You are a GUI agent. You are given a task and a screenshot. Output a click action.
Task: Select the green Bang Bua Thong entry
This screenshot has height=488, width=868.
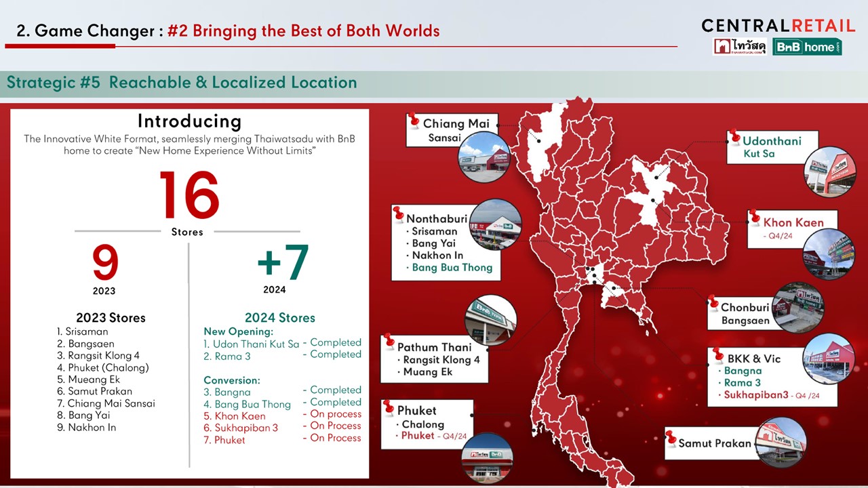click(x=452, y=268)
